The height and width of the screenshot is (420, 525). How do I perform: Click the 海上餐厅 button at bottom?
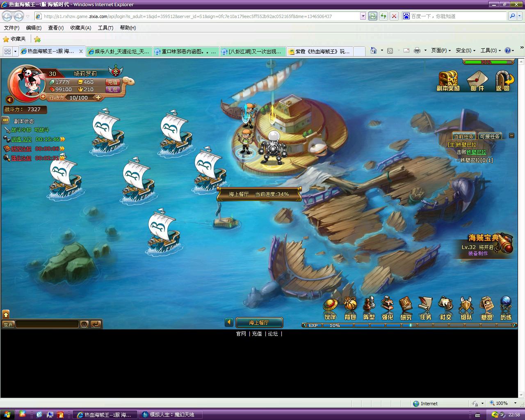(x=259, y=322)
